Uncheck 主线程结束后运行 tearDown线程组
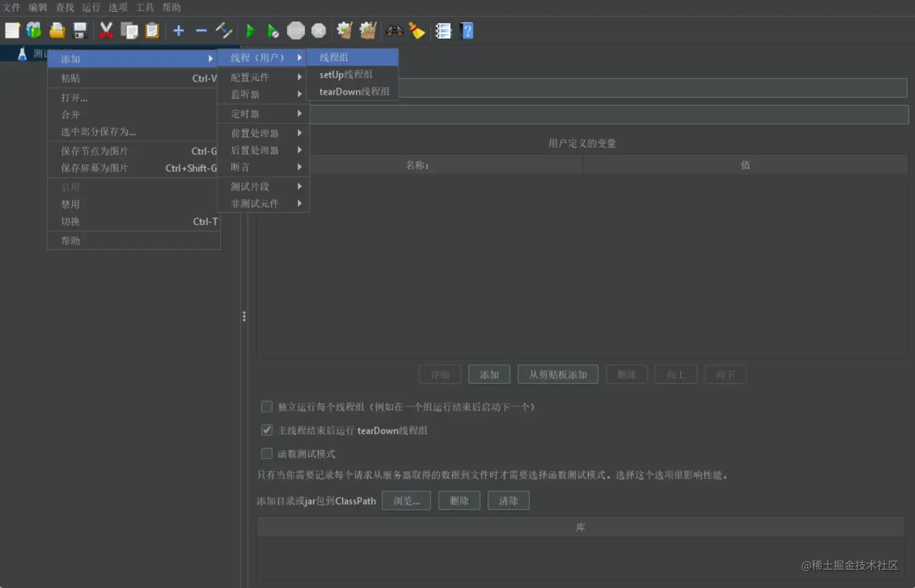 point(266,430)
